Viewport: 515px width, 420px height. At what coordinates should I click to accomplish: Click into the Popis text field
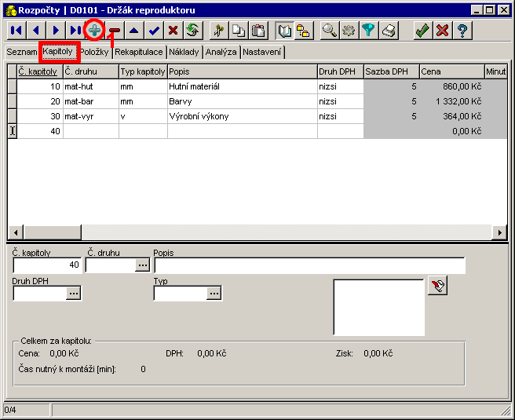[309, 265]
